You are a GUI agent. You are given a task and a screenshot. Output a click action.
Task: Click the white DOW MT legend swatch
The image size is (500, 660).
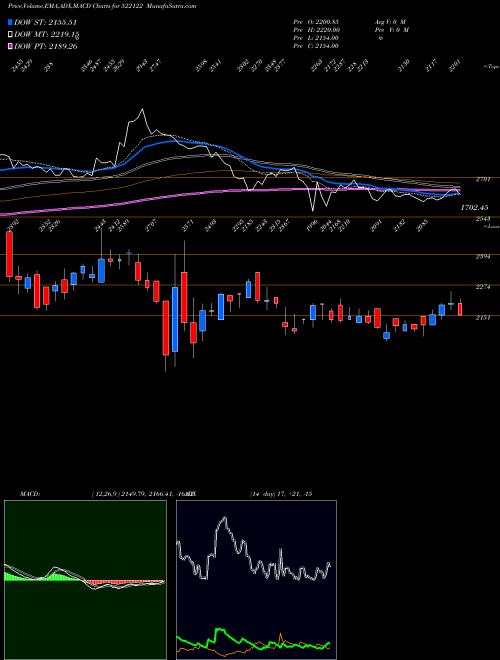coord(11,35)
